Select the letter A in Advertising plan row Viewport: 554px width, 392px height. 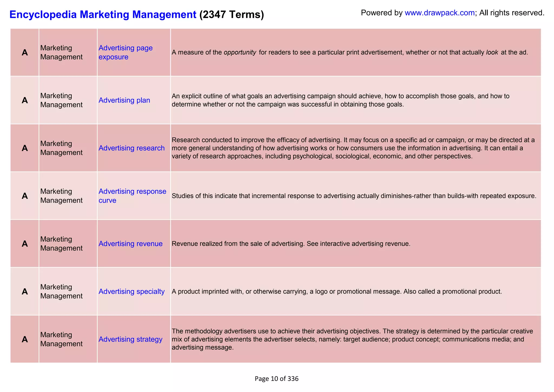point(25,100)
